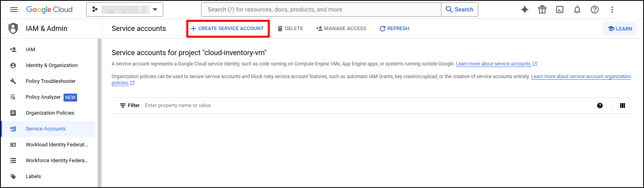Click the filter help icon
Image resolution: width=644 pixels, height=188 pixels.
pos(600,106)
